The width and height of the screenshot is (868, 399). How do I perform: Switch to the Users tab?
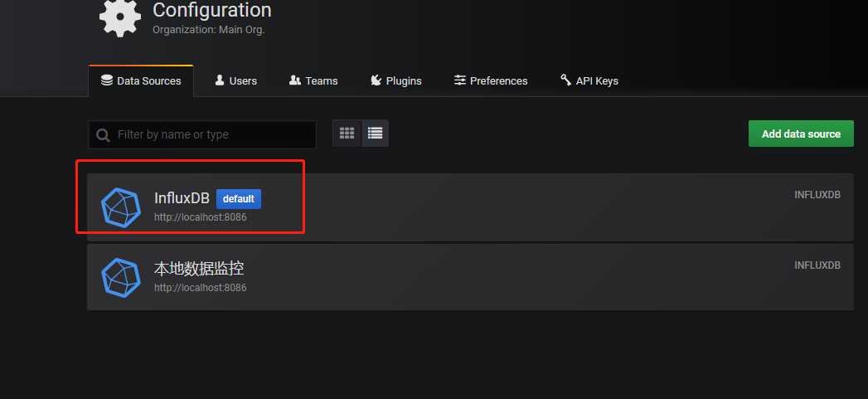point(235,81)
